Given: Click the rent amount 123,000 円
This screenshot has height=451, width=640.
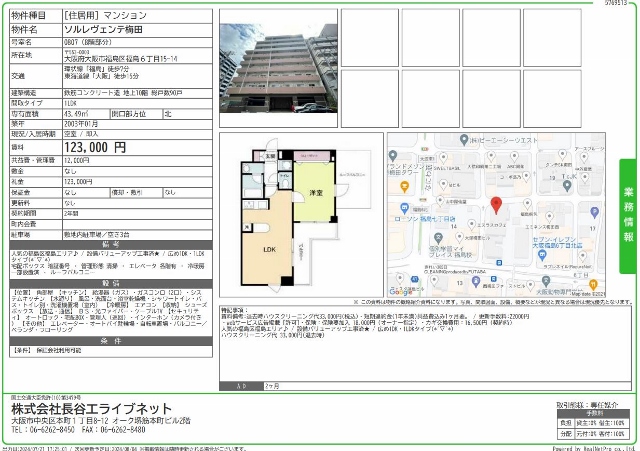Looking at the screenshot, I should tap(95, 147).
